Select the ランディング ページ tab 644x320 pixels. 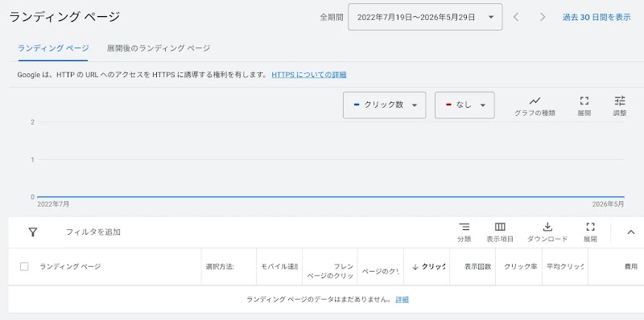(x=53, y=48)
